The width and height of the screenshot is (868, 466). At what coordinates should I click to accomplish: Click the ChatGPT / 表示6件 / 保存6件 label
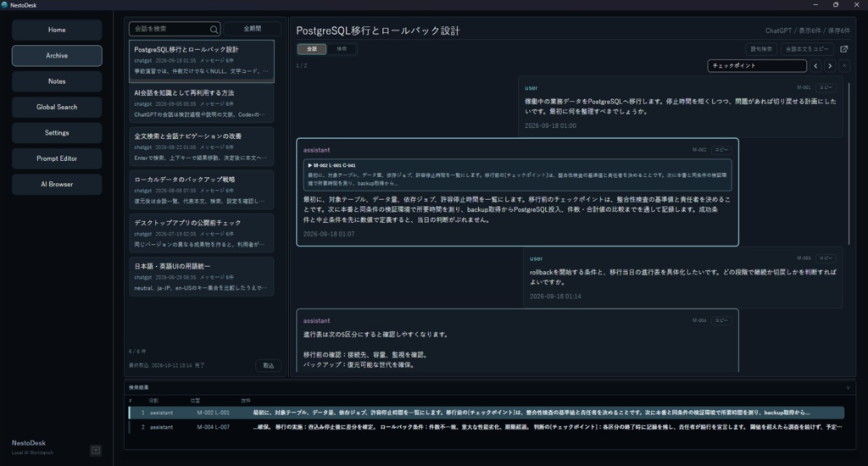(x=808, y=31)
